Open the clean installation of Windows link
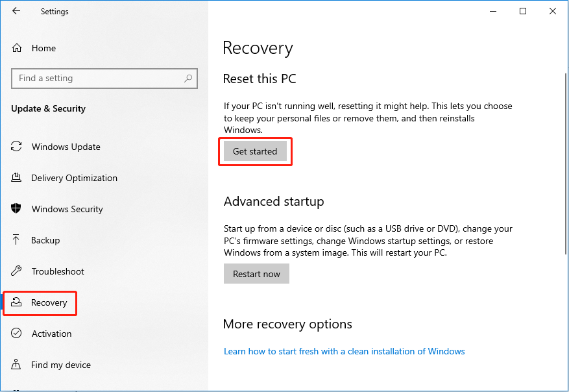Image resolution: width=569 pixels, height=392 pixels. pos(344,351)
